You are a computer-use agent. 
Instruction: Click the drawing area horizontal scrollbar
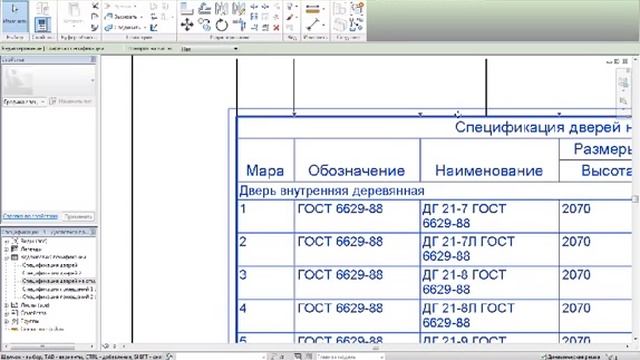click(x=376, y=347)
